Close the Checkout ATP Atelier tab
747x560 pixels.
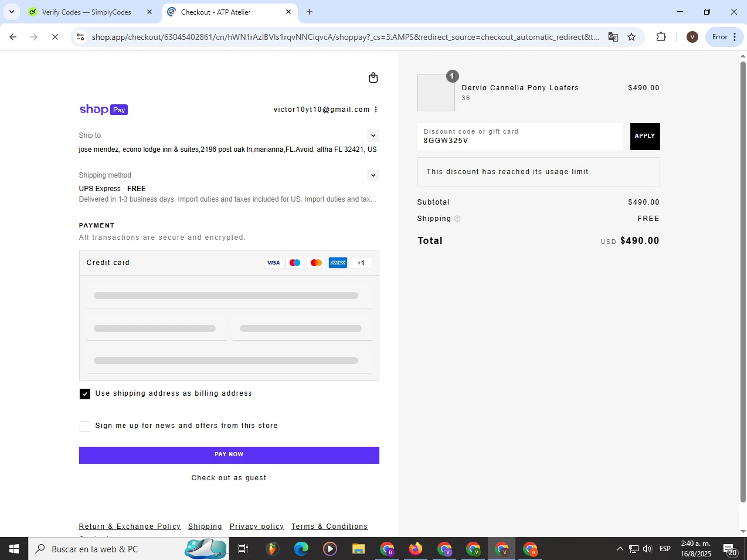click(x=288, y=12)
